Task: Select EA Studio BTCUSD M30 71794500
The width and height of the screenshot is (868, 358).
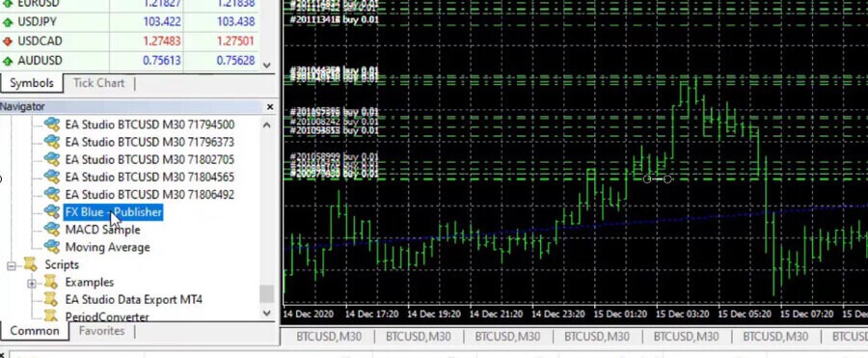Action: point(149,124)
